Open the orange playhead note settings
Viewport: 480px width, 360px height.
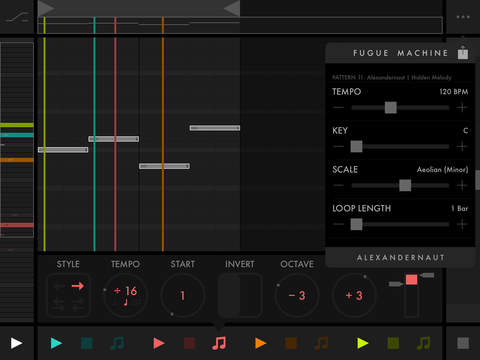coord(321,343)
